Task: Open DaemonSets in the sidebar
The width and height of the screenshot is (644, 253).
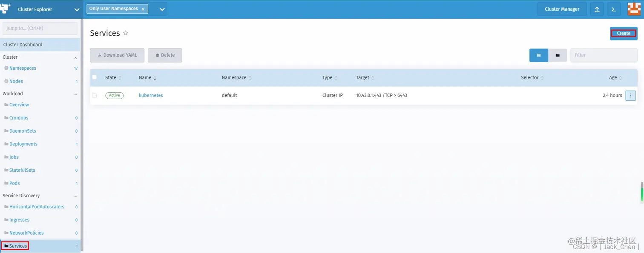Action: click(23, 131)
